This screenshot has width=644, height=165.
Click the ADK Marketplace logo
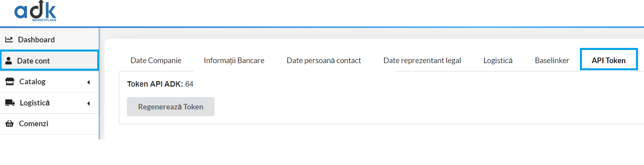point(35,11)
